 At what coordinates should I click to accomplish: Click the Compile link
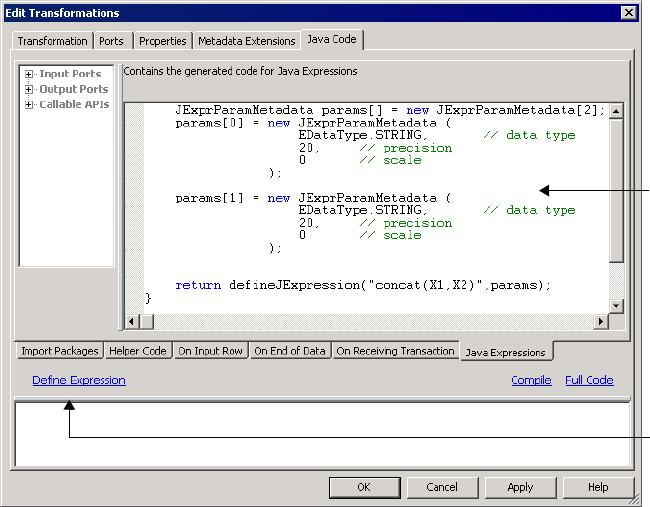tap(531, 380)
